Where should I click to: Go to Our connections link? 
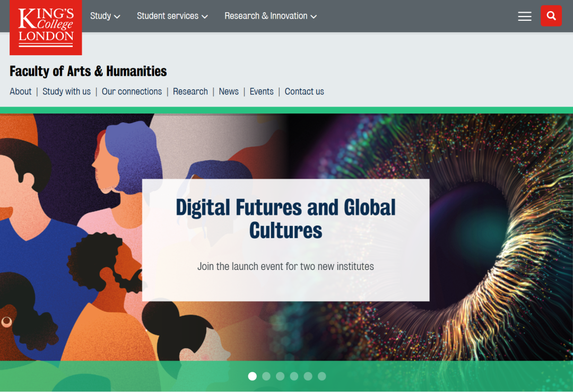[132, 91]
